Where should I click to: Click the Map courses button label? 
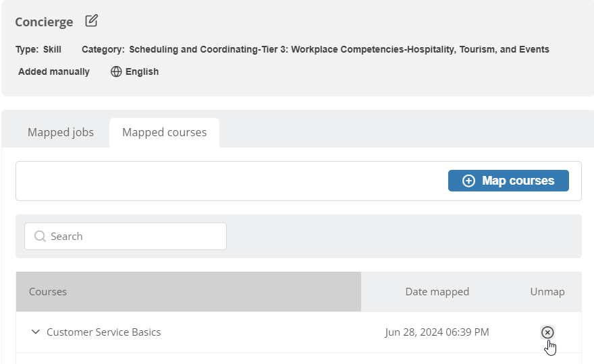[x=518, y=181]
